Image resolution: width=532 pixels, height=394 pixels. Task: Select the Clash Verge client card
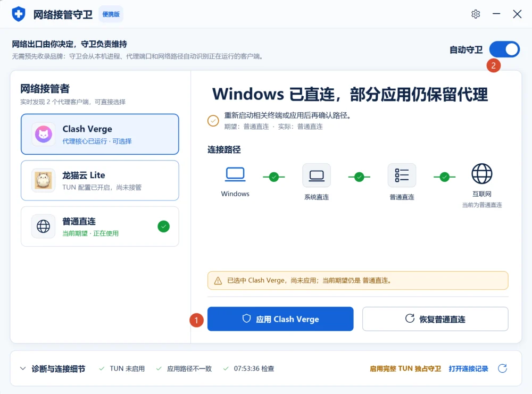coord(100,135)
